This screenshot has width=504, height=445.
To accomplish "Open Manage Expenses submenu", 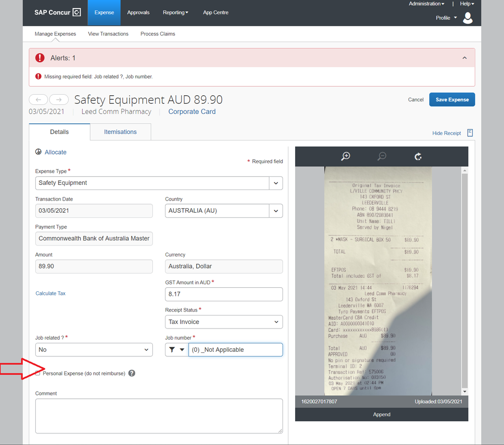I will tap(55, 34).
